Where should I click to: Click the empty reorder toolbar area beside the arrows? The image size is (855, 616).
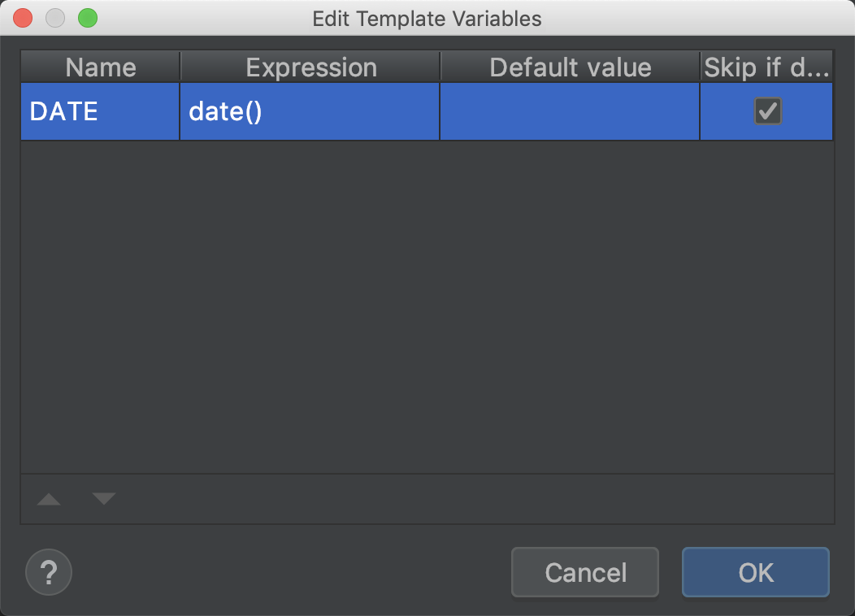pyautogui.click(x=475, y=499)
